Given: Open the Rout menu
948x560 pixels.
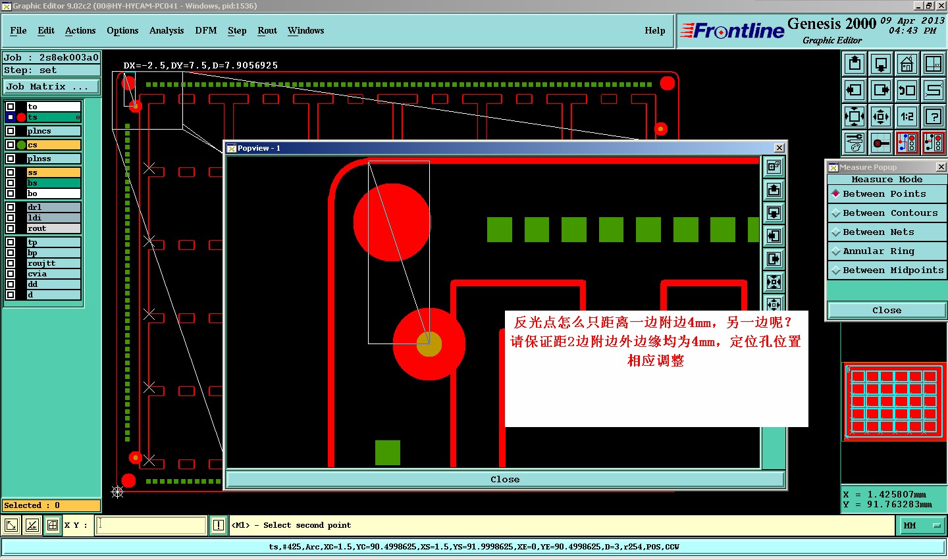Looking at the screenshot, I should [267, 30].
